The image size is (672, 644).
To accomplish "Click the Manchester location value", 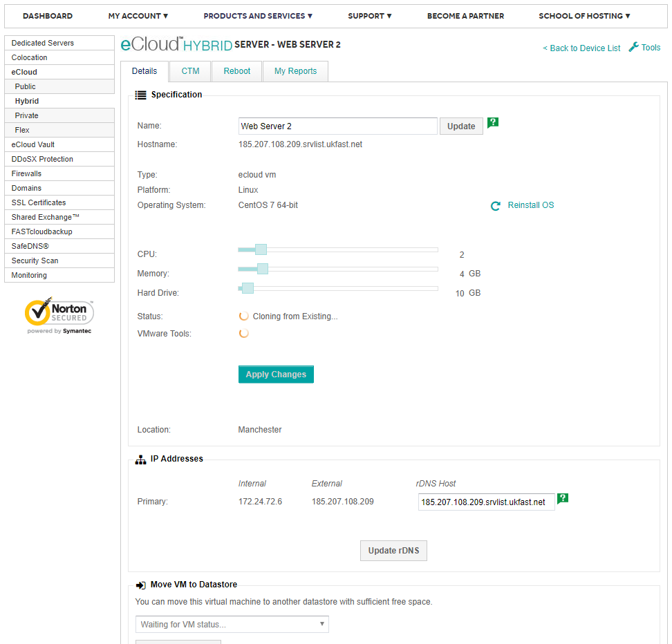I will [x=260, y=430].
